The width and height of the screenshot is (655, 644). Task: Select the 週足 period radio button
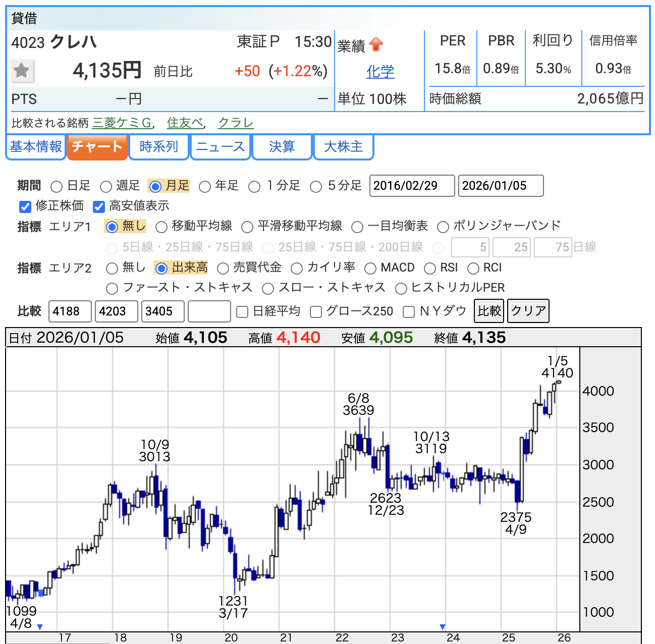point(106,187)
